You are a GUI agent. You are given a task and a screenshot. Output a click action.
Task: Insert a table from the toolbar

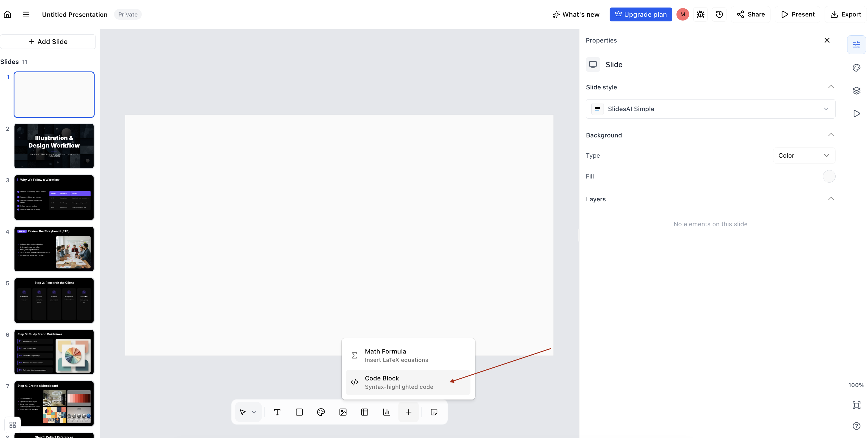click(x=365, y=412)
